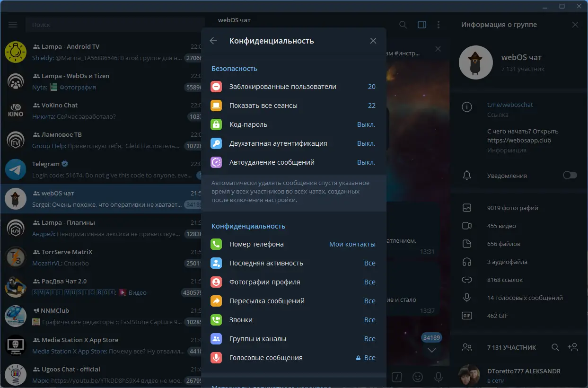Click the Фотографии профиля icon
This screenshot has width=588, height=388.
pos(216,282)
